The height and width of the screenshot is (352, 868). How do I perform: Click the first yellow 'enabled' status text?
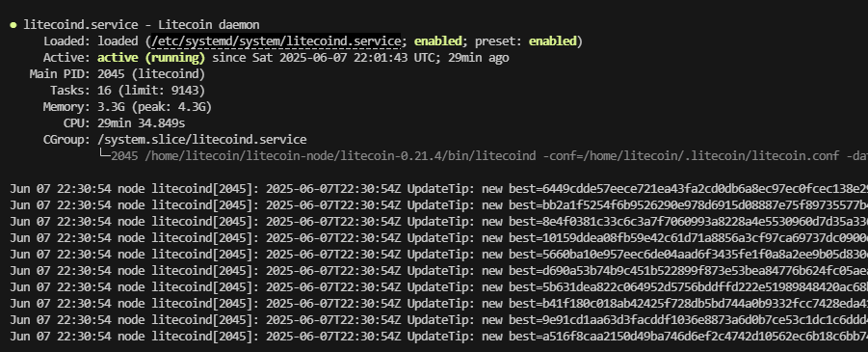click(438, 41)
